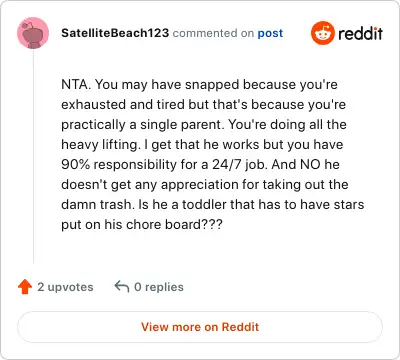Click the "damn trash" phrase in comment
This screenshot has width=400, height=360.
[x=96, y=204]
